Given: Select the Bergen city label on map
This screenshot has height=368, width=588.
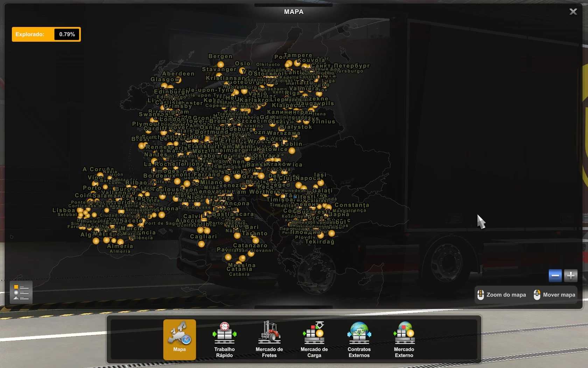Looking at the screenshot, I should (x=220, y=56).
